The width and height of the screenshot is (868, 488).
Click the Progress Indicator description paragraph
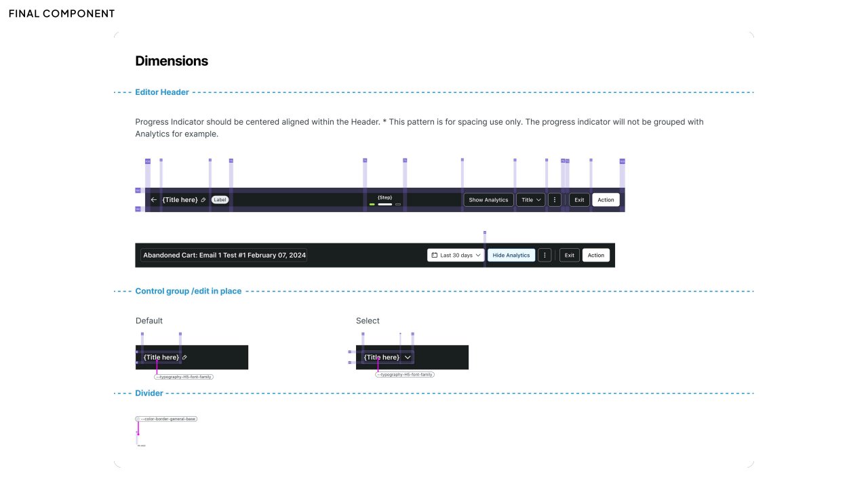pos(419,128)
